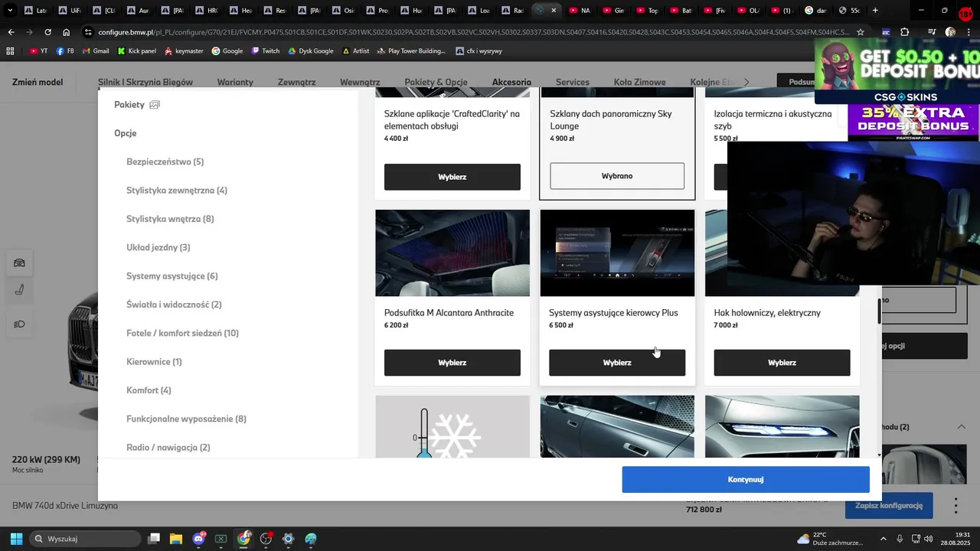Screen dimensions: 980x551
Task: Open the Windows Start menu
Action: (x=16, y=539)
